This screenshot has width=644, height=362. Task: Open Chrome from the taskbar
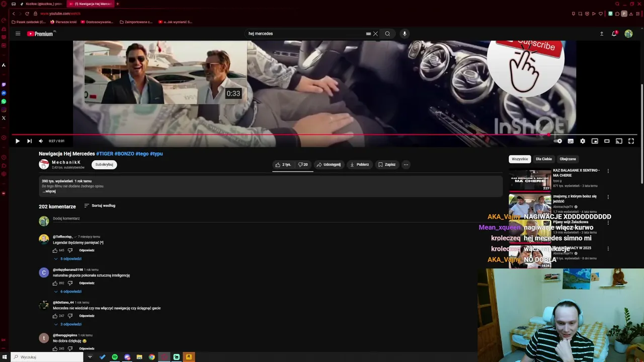tap(152, 357)
